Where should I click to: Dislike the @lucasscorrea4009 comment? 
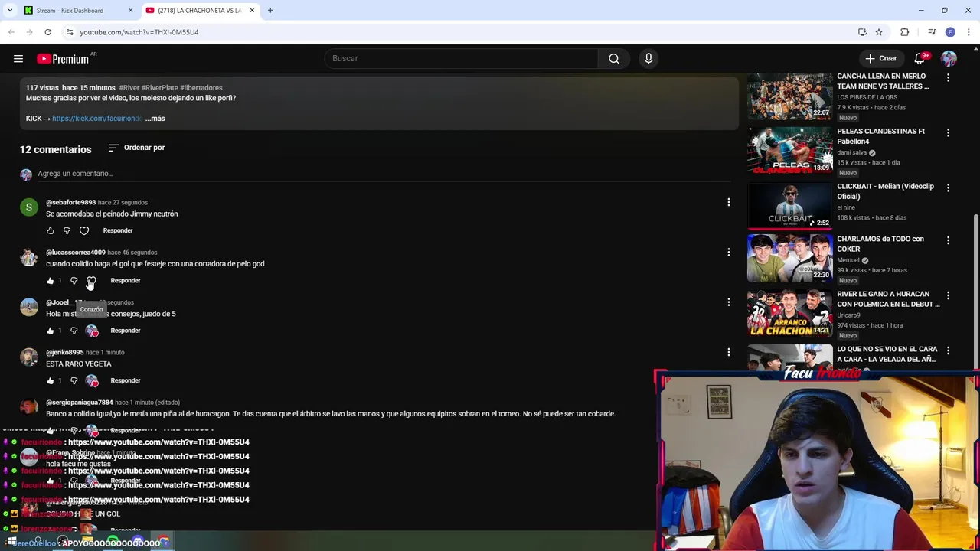(x=74, y=281)
